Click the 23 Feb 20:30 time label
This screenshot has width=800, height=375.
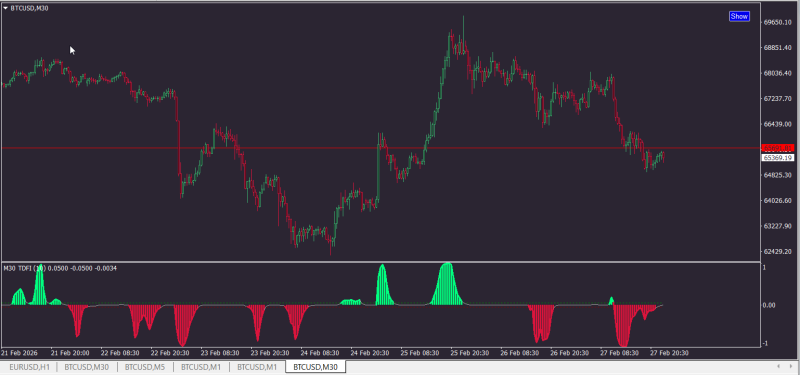pos(270,353)
